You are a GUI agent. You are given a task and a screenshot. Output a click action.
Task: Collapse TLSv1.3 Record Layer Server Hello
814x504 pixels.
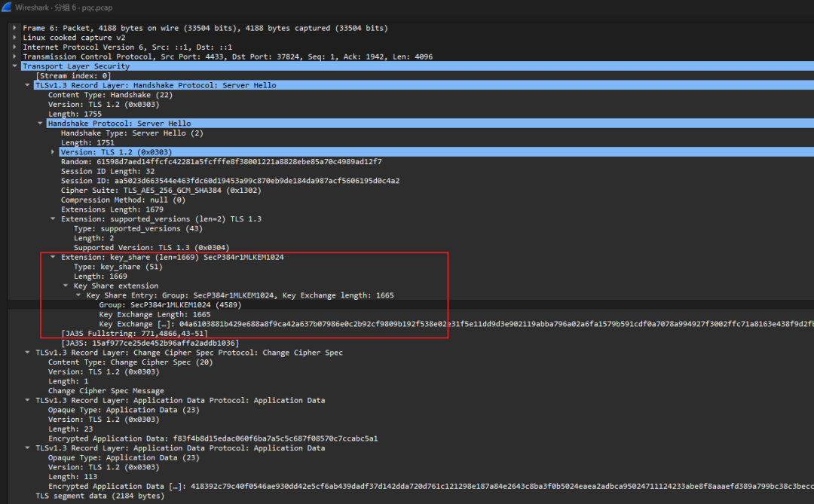pos(28,85)
